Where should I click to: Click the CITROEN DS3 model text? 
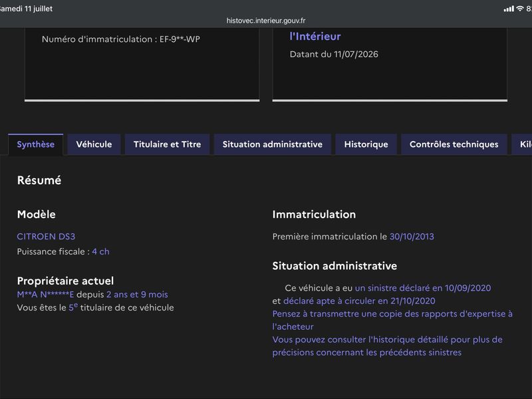[46, 237]
